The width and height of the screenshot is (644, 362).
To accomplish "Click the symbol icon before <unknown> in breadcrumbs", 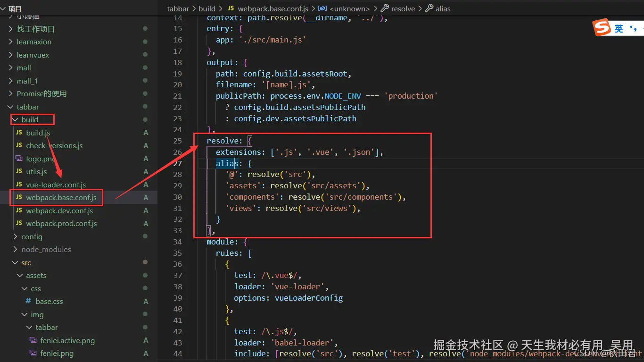I will [322, 8].
